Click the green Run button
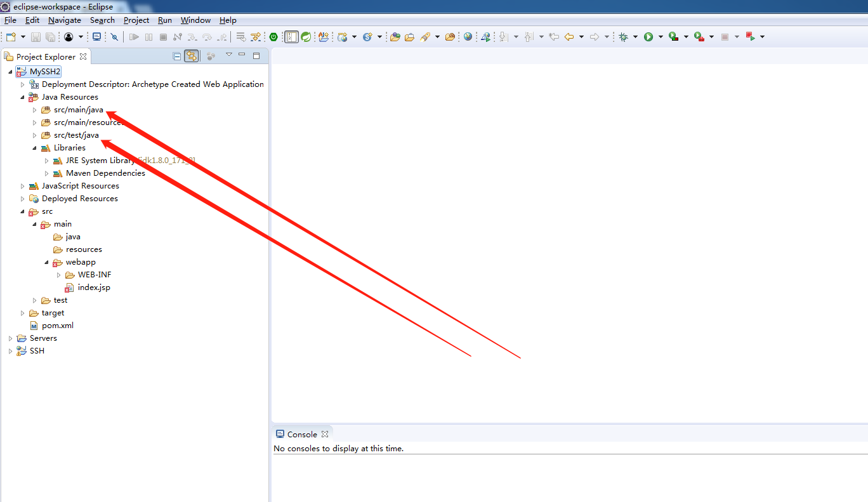This screenshot has height=502, width=868. tap(648, 37)
